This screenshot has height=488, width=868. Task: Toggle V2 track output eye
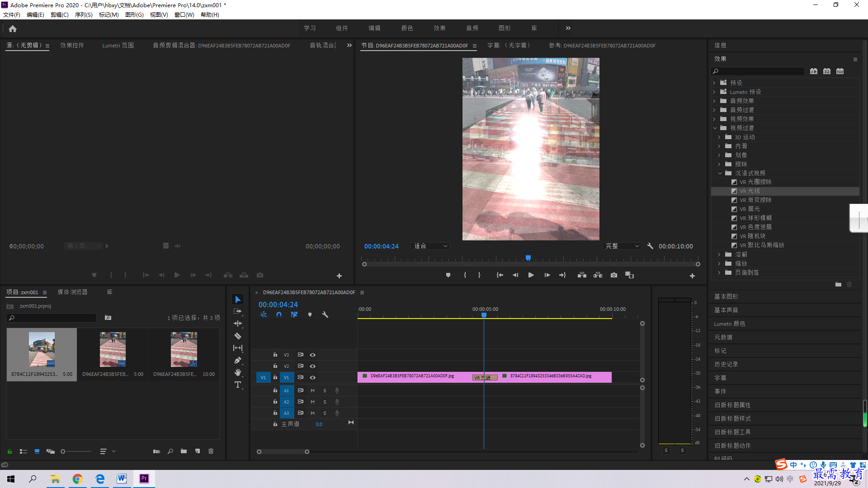click(312, 366)
